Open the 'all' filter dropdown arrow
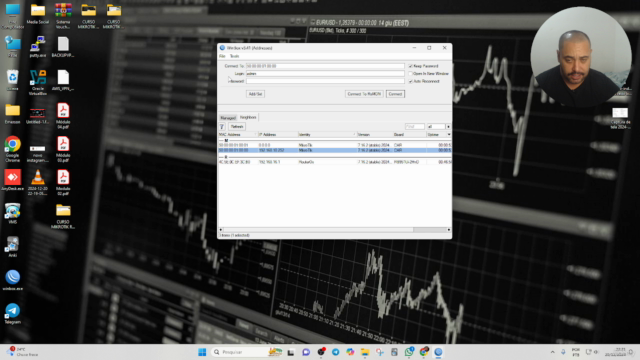The width and height of the screenshot is (640, 360). pos(448,127)
